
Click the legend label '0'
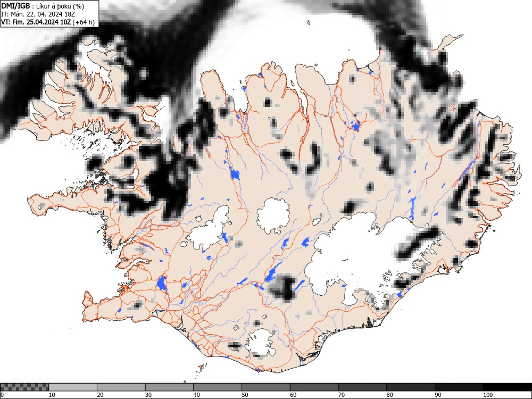click(2, 395)
